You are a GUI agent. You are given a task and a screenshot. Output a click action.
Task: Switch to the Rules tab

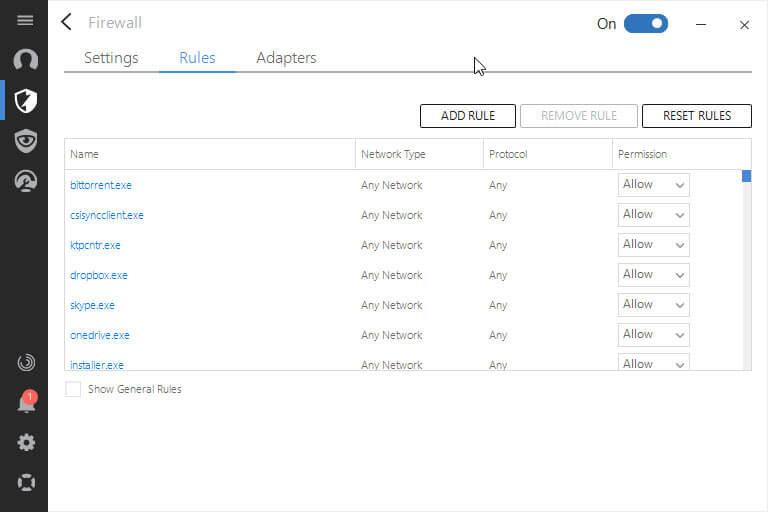pyautogui.click(x=197, y=58)
